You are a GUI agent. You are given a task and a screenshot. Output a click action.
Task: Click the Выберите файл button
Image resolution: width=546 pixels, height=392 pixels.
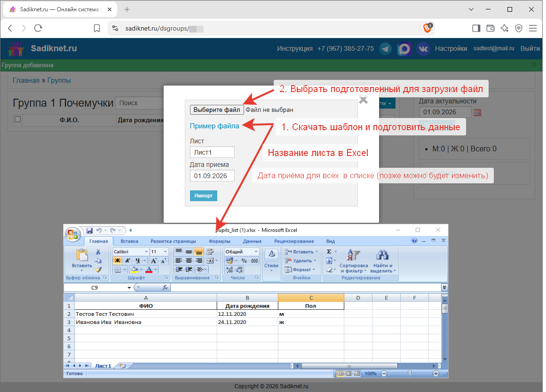click(x=217, y=110)
